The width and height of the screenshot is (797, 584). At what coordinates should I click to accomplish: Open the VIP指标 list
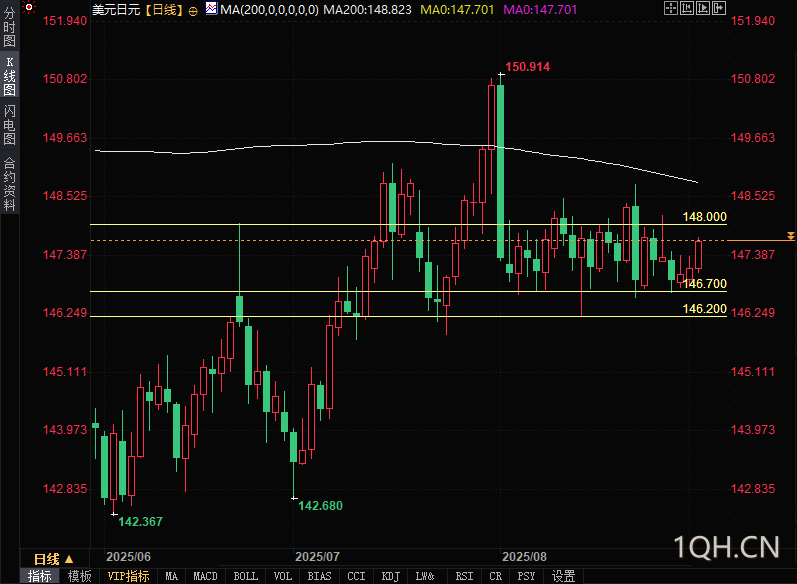[128, 576]
